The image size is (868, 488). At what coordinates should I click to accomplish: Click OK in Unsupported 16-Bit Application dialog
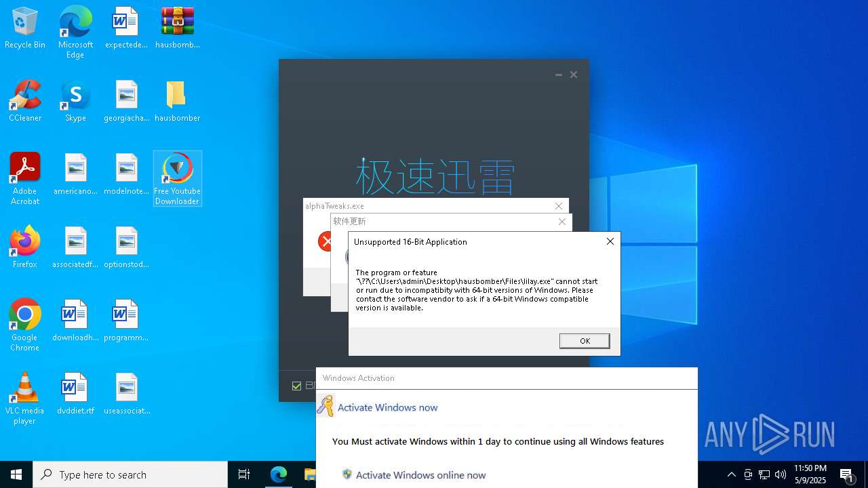(585, 341)
